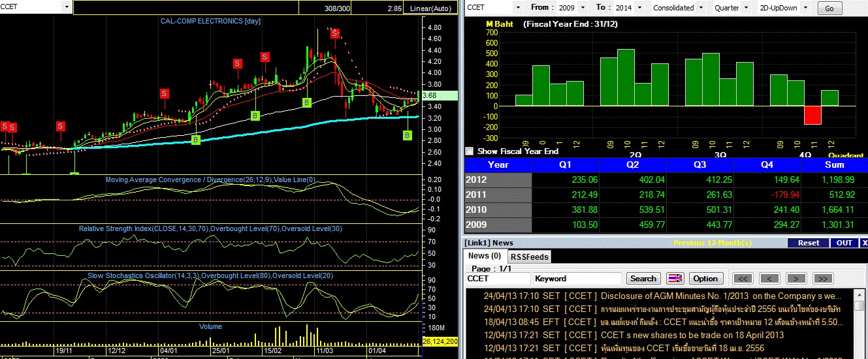Open the Quarter period dropdown

click(x=747, y=8)
